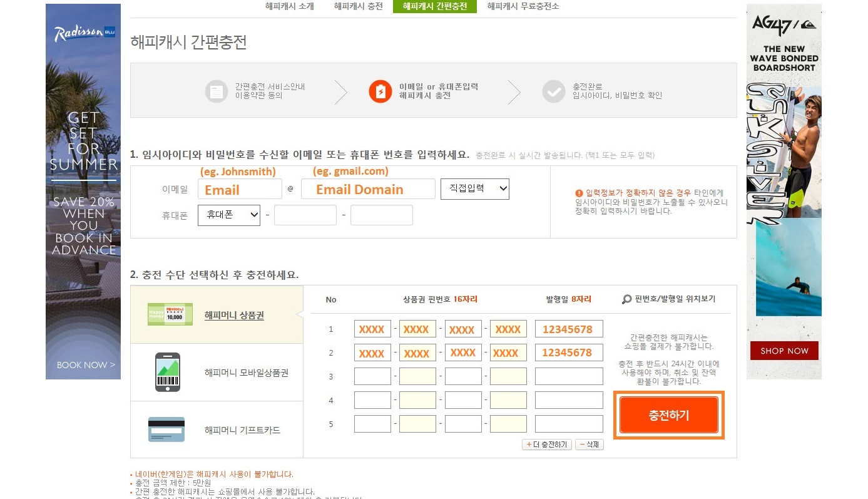Click the 10,000 gift voucher icon

click(x=170, y=315)
